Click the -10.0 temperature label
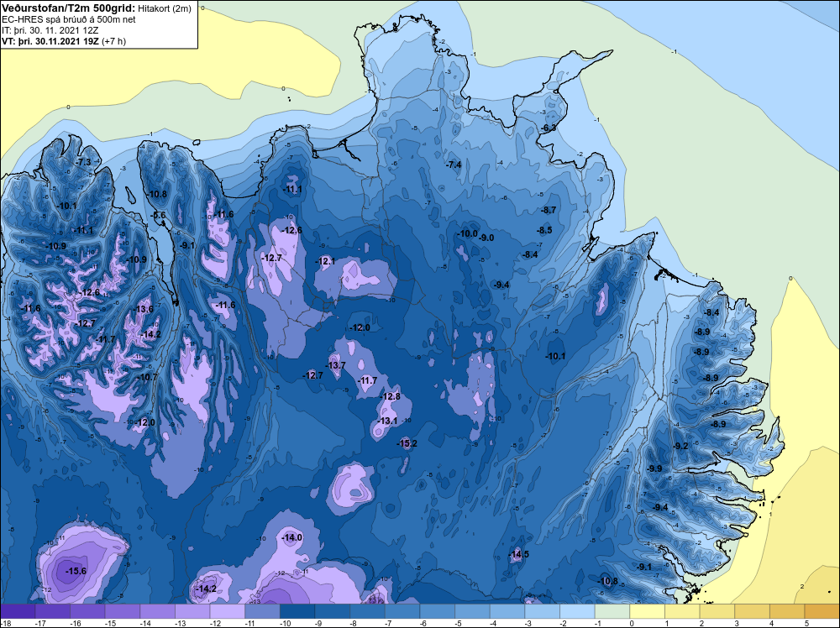 click(467, 234)
